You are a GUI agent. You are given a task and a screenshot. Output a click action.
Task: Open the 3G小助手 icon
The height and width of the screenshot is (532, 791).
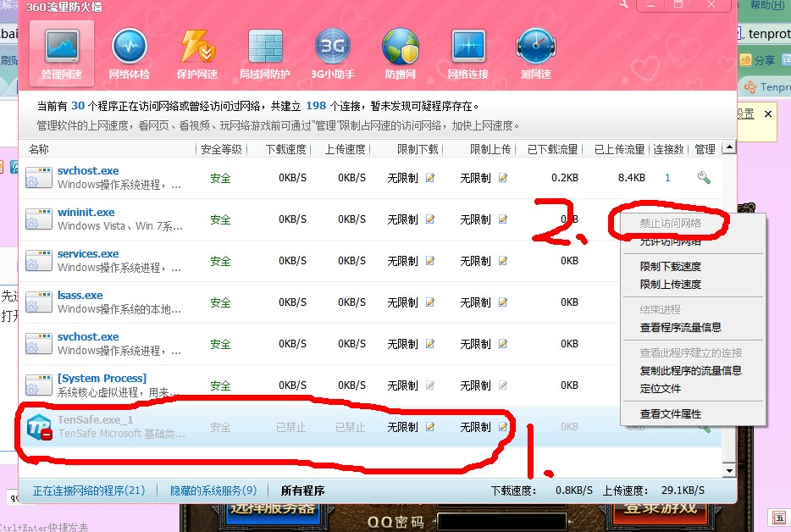pyautogui.click(x=333, y=53)
